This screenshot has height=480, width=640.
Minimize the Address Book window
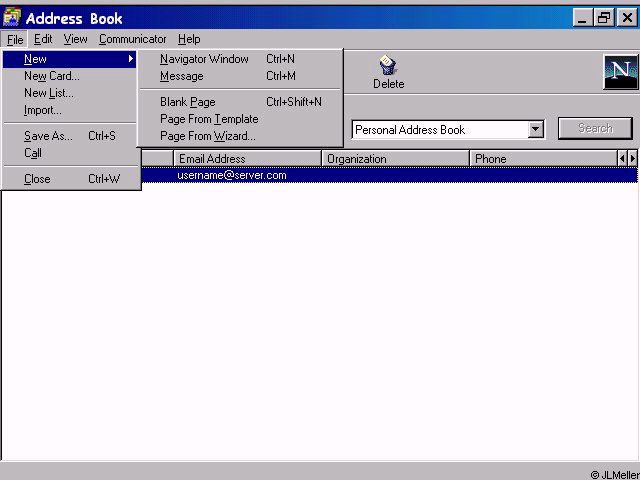(x=582, y=18)
